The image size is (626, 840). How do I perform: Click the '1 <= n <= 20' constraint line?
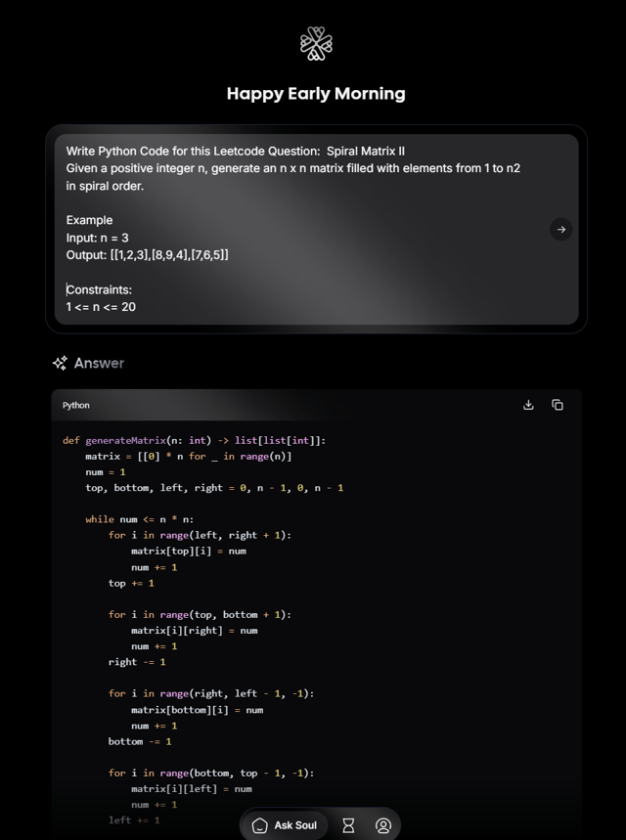point(101,307)
